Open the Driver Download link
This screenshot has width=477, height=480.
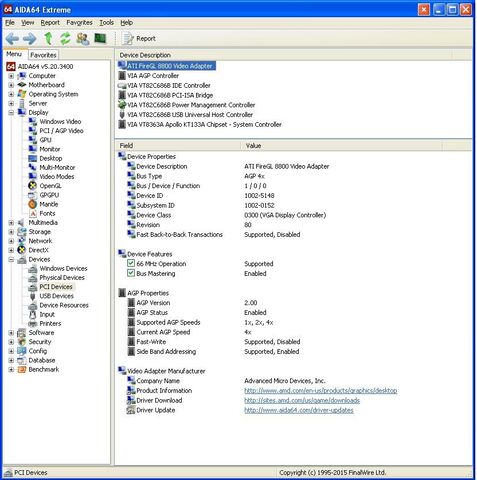pos(302,400)
